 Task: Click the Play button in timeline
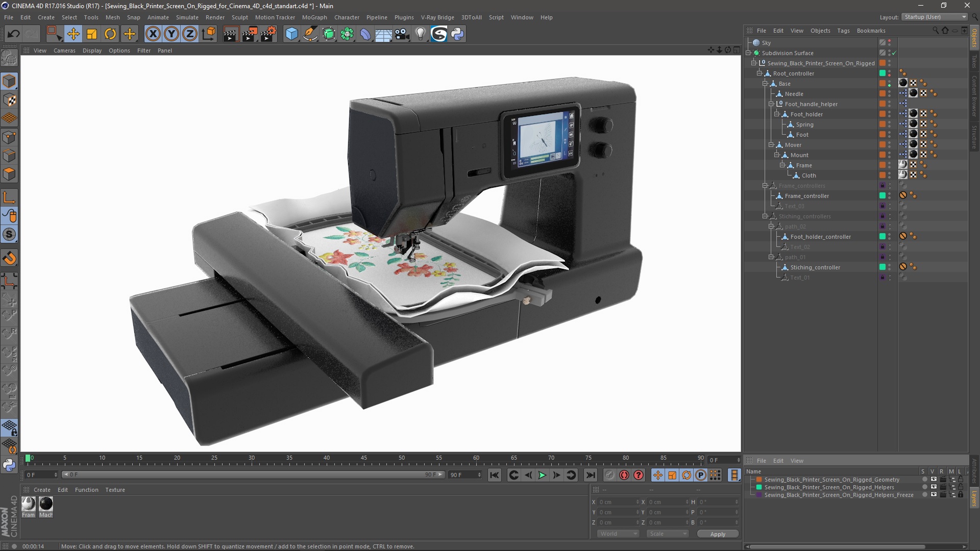(x=543, y=475)
